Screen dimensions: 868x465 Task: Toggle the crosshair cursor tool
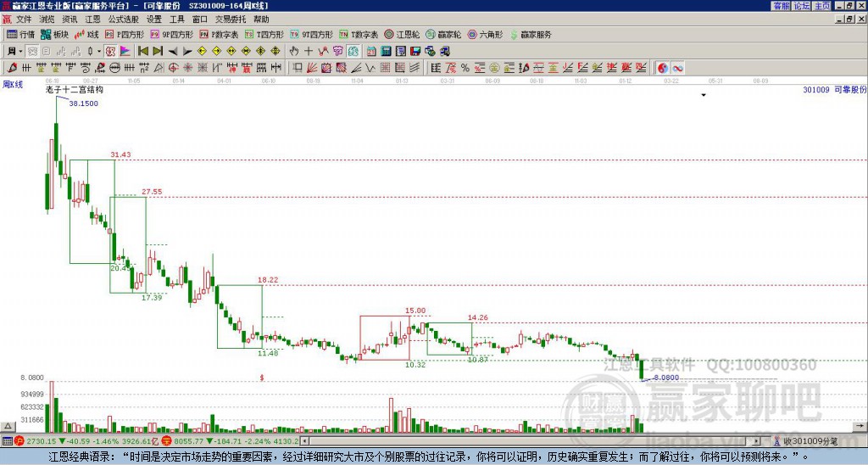309,52
